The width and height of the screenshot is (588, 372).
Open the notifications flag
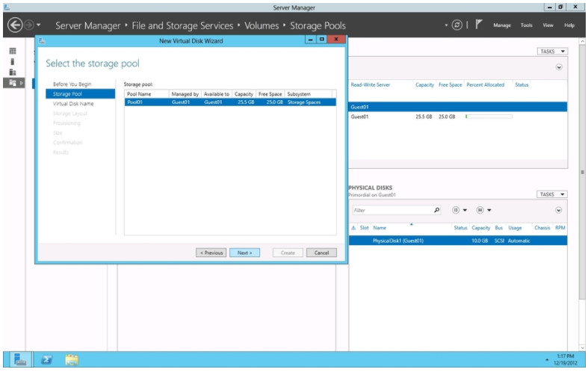pos(478,25)
